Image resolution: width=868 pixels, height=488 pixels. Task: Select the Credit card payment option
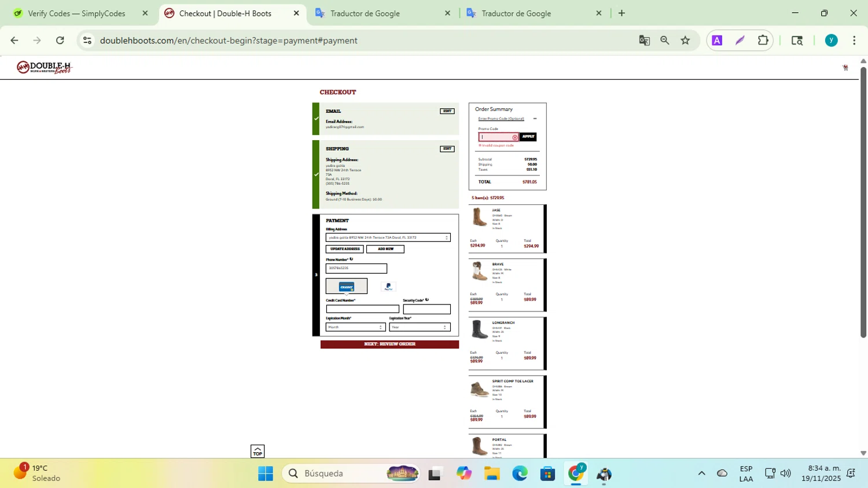(346, 287)
